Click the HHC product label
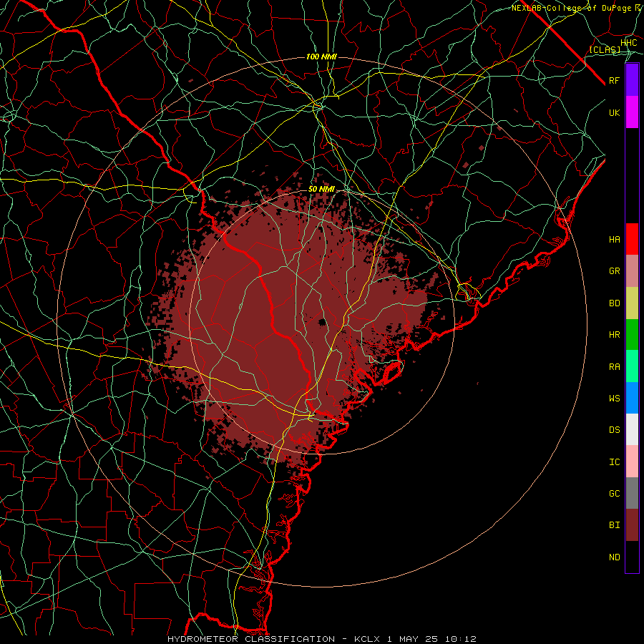Image resolution: width=644 pixels, height=644 pixels. pos(628,43)
